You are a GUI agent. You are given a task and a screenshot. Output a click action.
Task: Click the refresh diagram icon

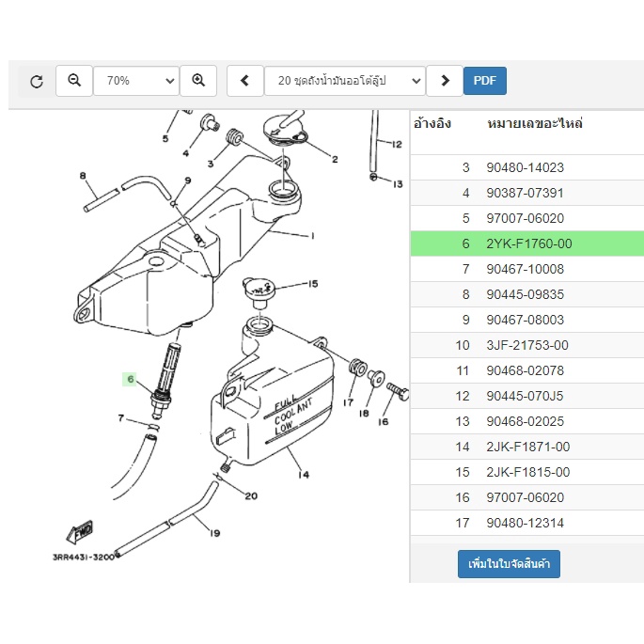click(x=37, y=81)
